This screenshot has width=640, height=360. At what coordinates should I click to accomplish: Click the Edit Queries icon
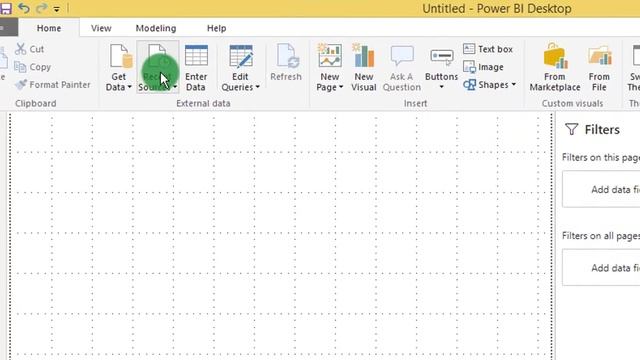point(241,56)
